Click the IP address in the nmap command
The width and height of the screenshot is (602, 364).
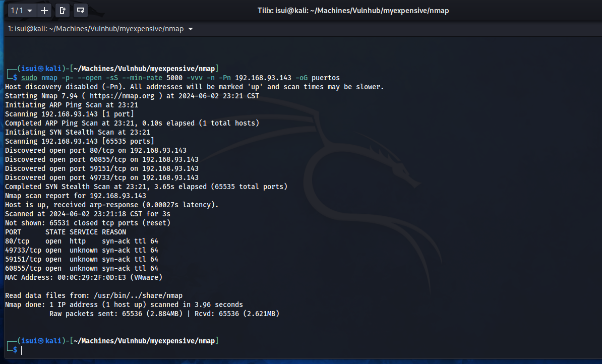[263, 78]
